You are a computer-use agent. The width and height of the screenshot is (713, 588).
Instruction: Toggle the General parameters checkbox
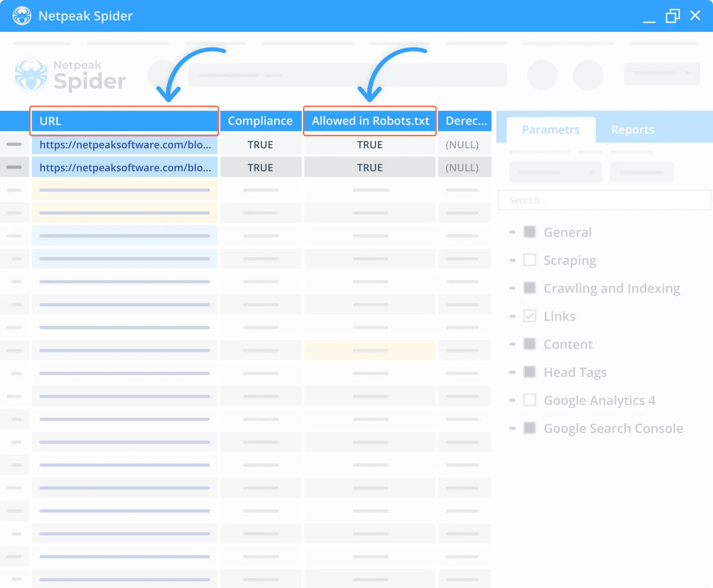(x=530, y=232)
